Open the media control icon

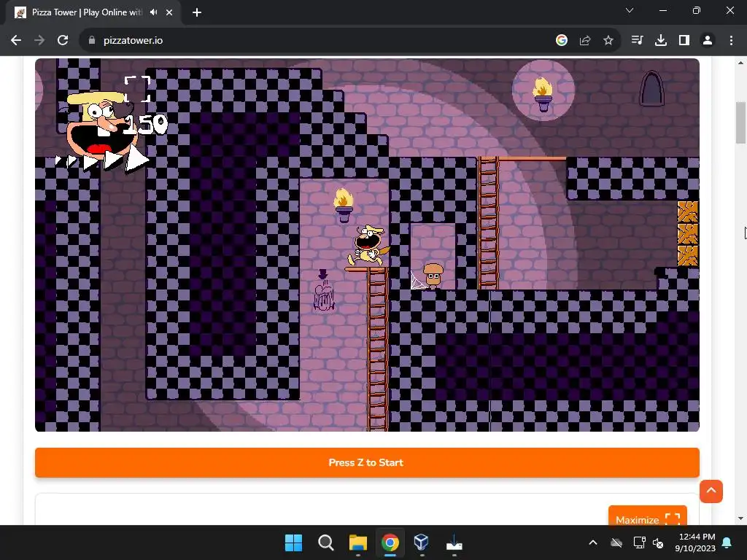tap(637, 41)
